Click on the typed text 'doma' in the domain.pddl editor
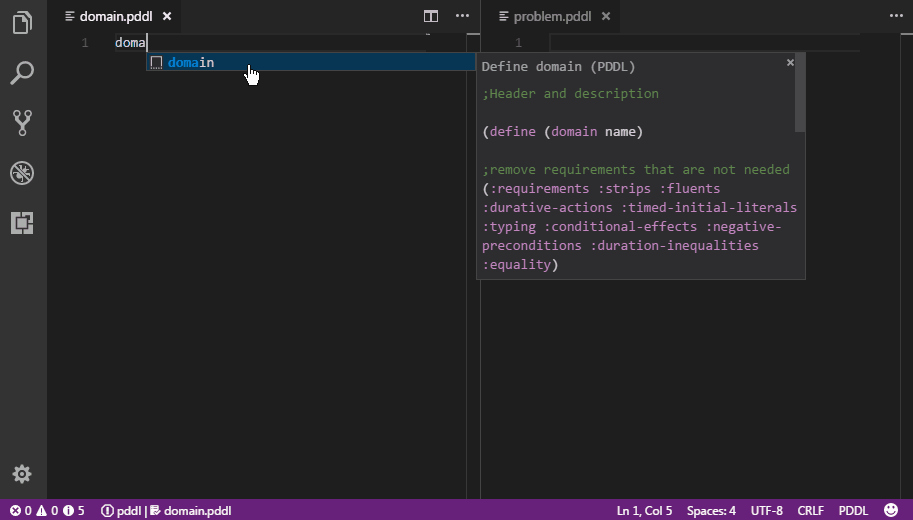 (130, 43)
